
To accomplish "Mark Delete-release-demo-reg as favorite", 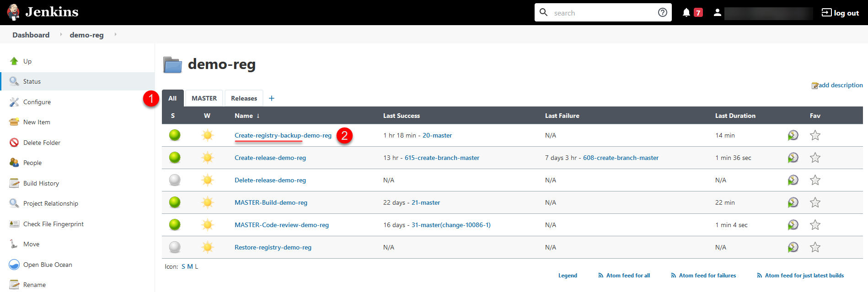I will [815, 180].
